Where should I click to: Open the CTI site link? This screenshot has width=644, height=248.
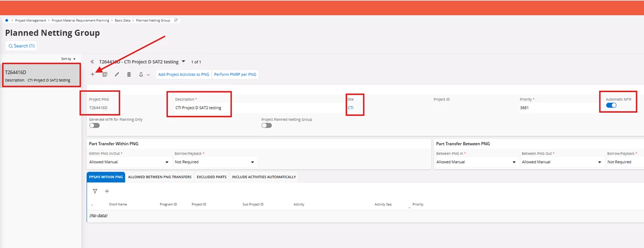(x=351, y=108)
